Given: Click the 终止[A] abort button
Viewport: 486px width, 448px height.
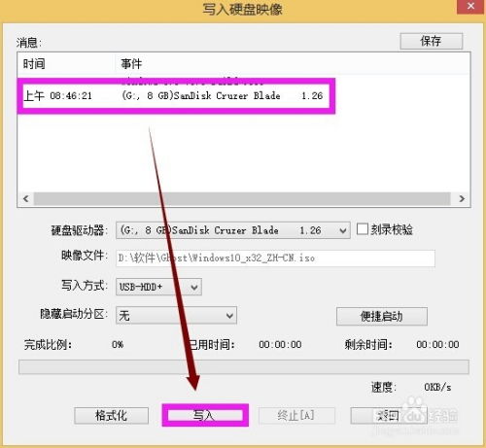Looking at the screenshot, I should tap(296, 415).
